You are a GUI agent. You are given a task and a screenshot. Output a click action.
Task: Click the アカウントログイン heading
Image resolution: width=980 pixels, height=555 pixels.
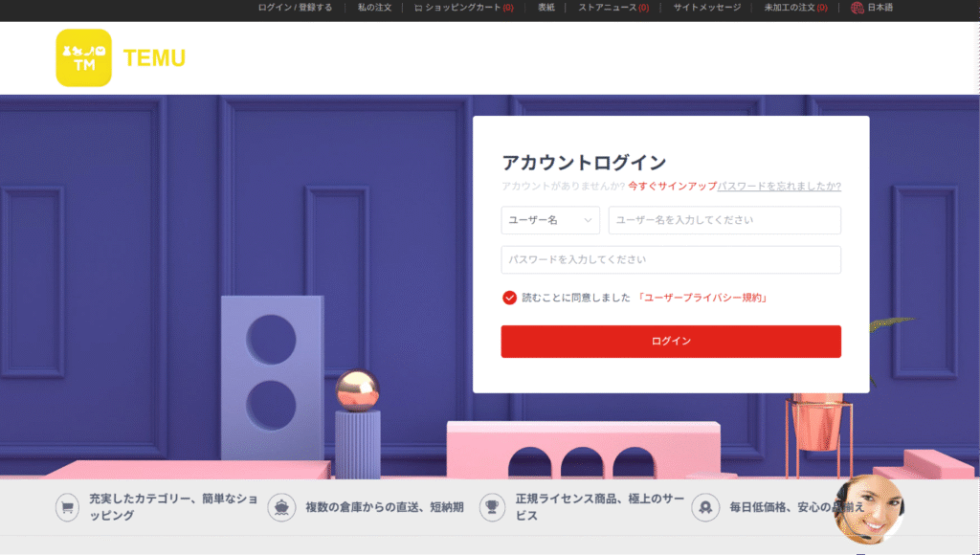584,163
